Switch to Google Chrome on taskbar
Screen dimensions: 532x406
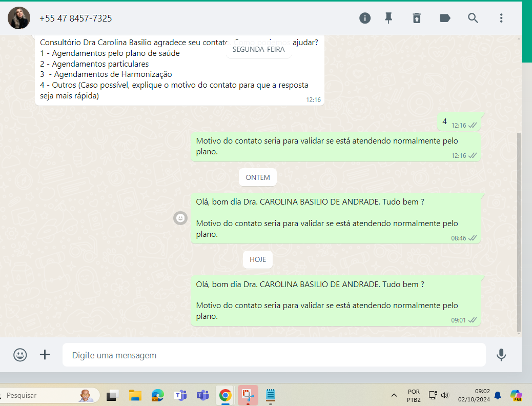click(x=226, y=395)
